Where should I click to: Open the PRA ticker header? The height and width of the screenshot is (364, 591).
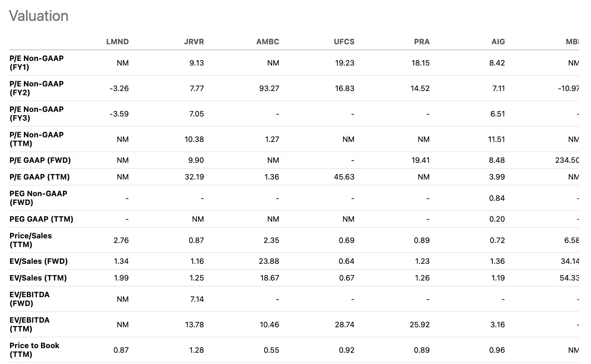[422, 42]
